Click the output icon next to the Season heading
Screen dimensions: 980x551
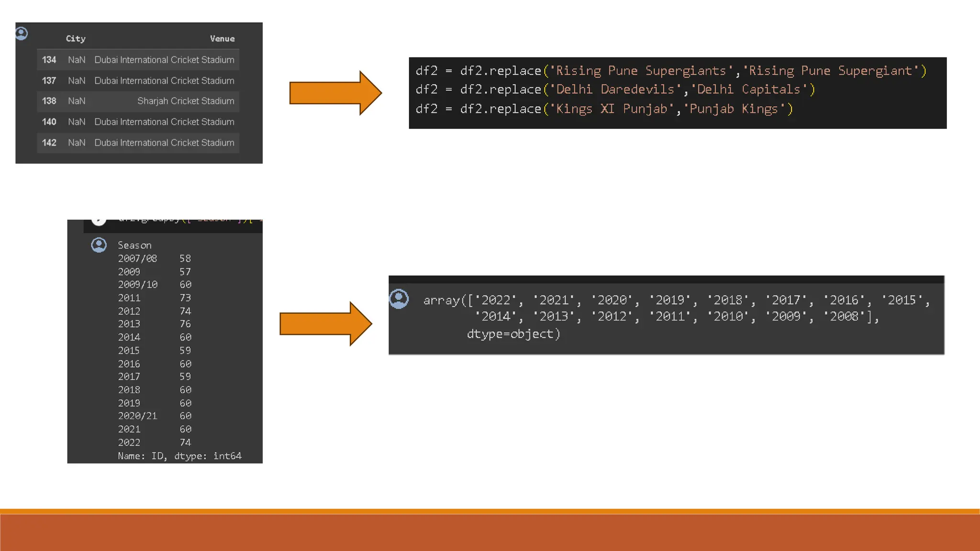(x=99, y=245)
